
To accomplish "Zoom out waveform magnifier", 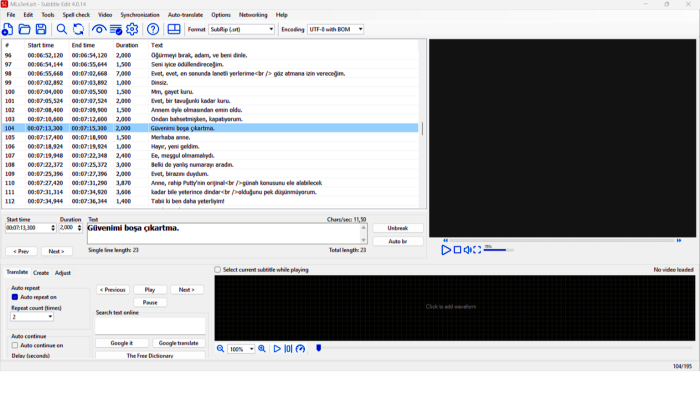I will pyautogui.click(x=220, y=349).
